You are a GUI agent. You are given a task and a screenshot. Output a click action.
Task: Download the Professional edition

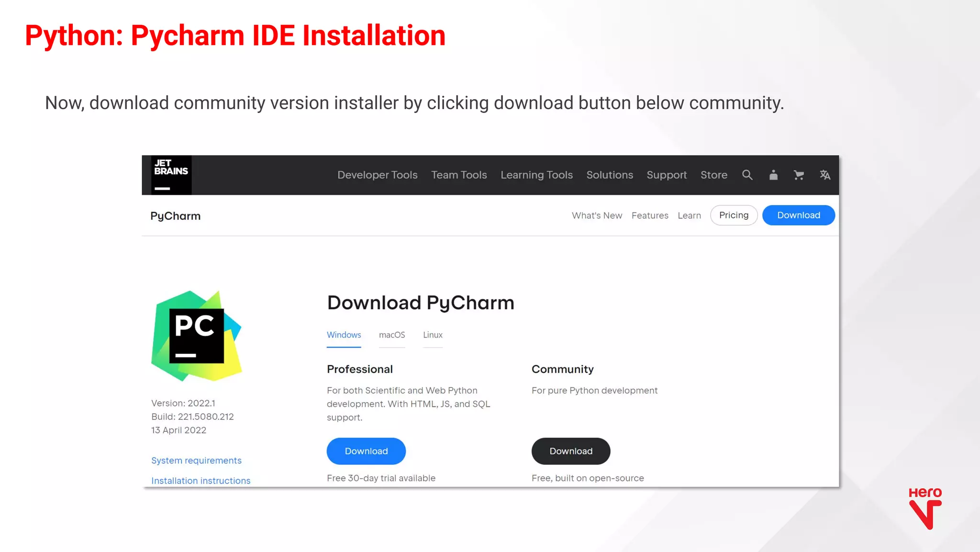tap(366, 451)
